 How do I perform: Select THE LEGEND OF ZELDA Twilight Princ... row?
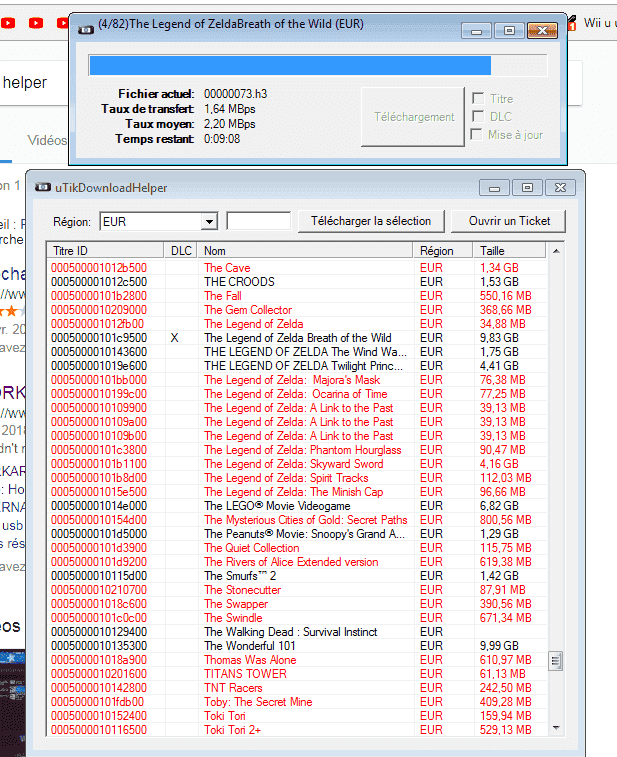[297, 365]
